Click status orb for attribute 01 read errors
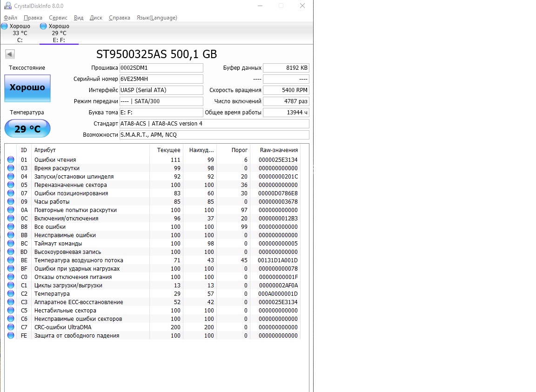Screen dimensions: 536x392 [11, 159]
